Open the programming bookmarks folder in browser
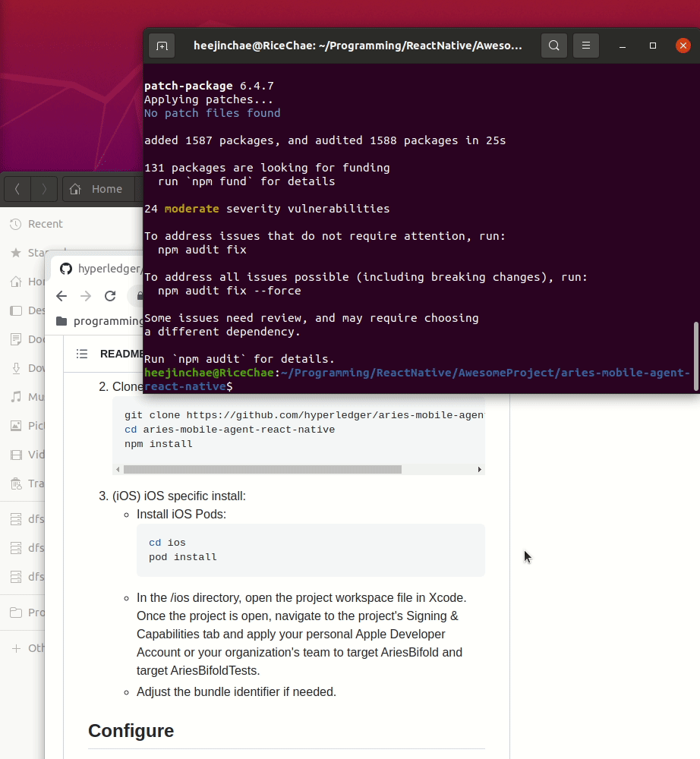Screen dimensions: 700x759 click(x=100, y=321)
